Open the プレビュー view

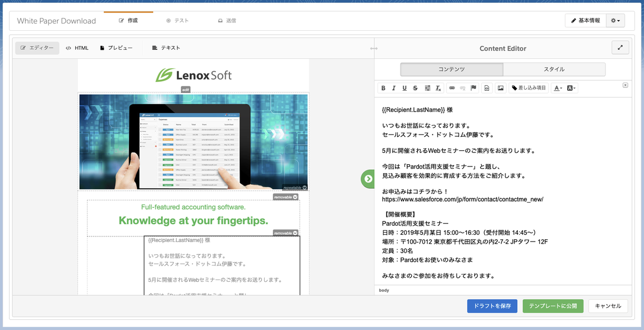pos(116,48)
